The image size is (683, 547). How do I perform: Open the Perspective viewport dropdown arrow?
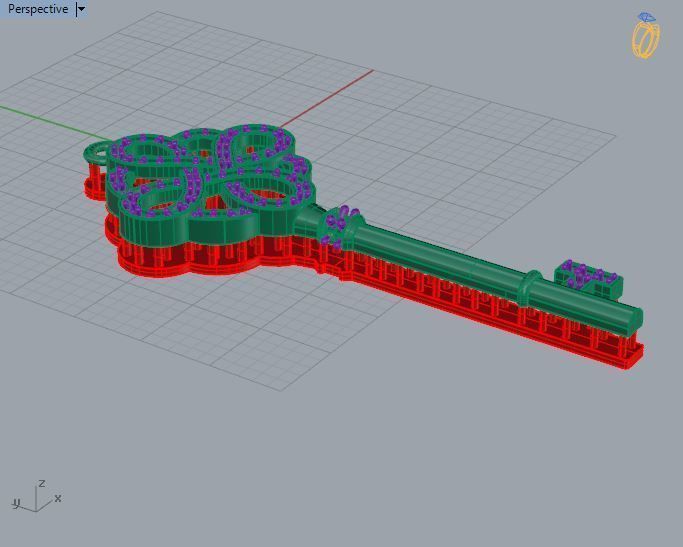[x=81, y=9]
